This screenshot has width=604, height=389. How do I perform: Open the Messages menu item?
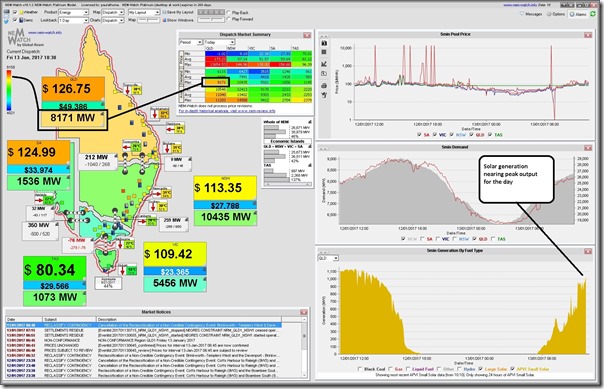(531, 14)
